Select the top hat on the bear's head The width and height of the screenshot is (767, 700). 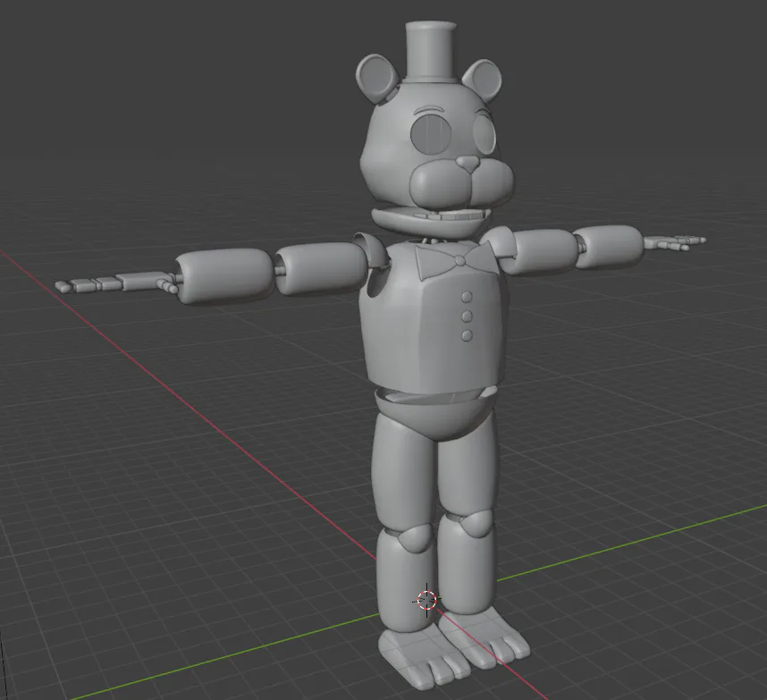431,53
